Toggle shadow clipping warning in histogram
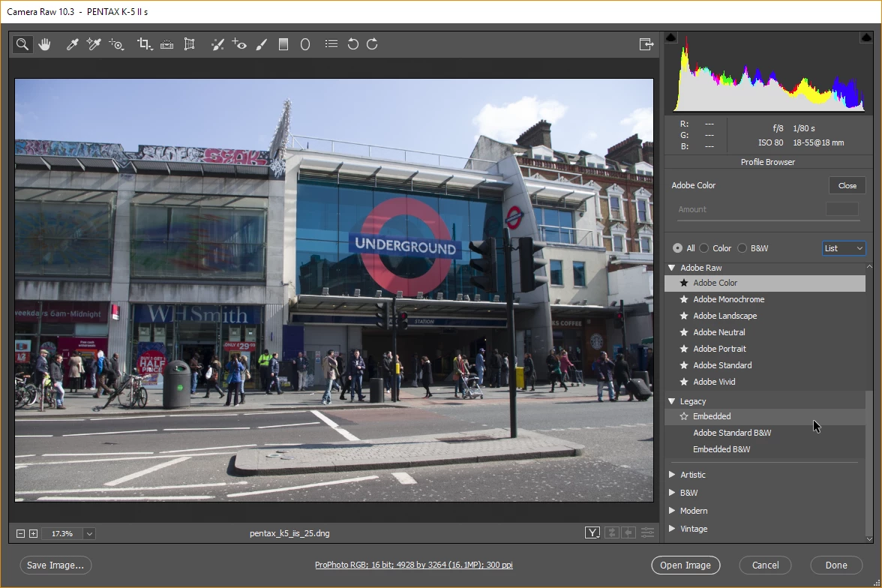The width and height of the screenshot is (882, 588). coord(671,37)
